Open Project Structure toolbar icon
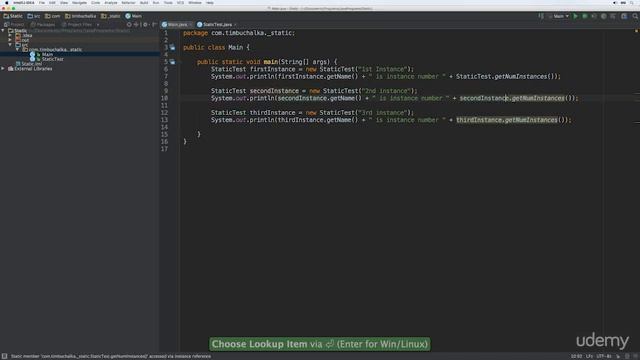Viewport: 640px width, 360px height. (624, 16)
